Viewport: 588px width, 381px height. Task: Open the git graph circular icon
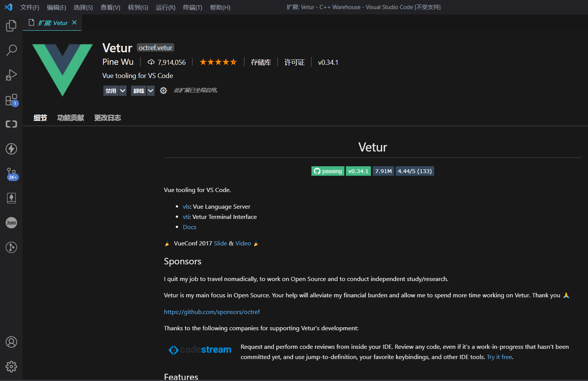coord(11,247)
